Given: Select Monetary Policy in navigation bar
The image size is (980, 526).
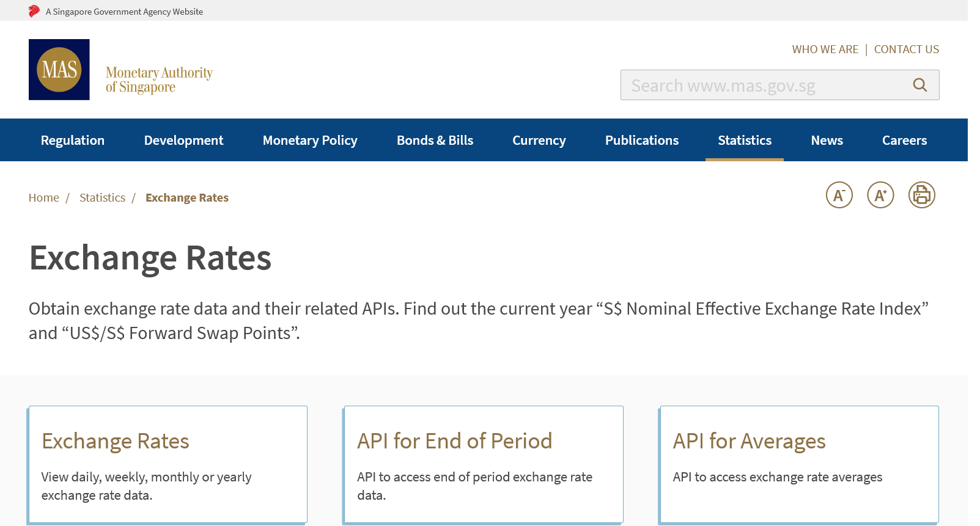Looking at the screenshot, I should coord(310,141).
